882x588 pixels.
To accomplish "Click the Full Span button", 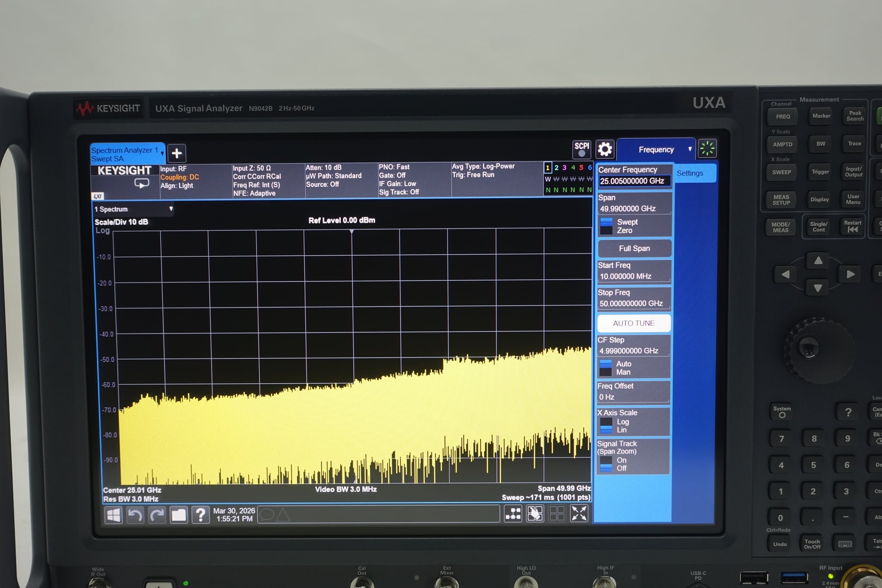I will pos(634,249).
